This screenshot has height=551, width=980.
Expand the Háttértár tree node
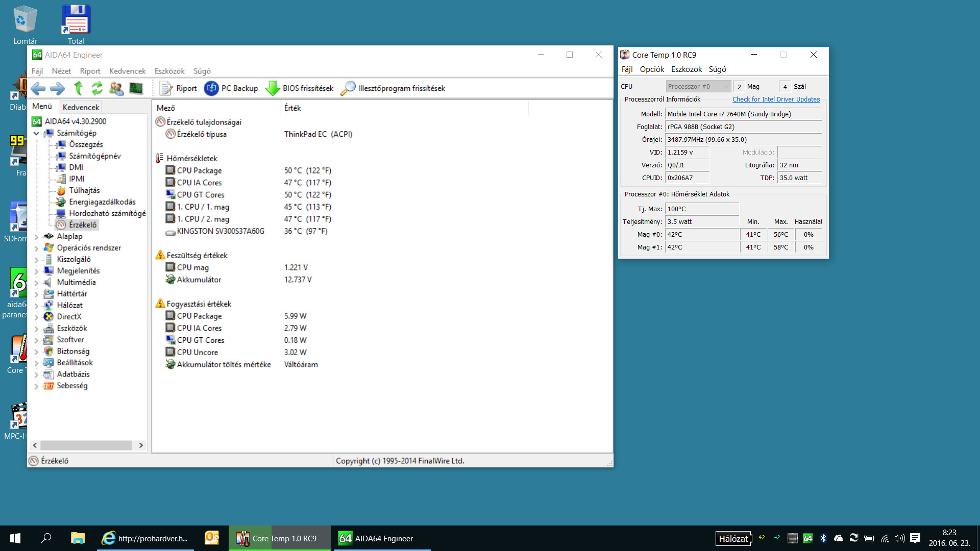pos(36,294)
